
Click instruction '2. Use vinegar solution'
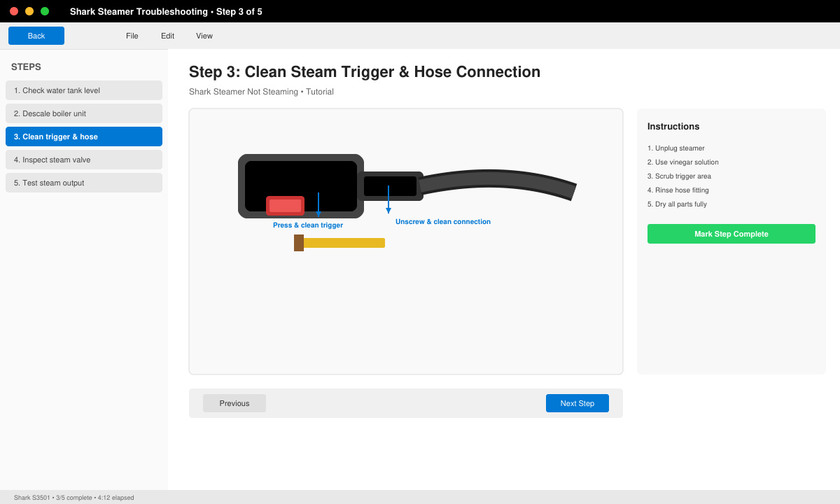(683, 162)
